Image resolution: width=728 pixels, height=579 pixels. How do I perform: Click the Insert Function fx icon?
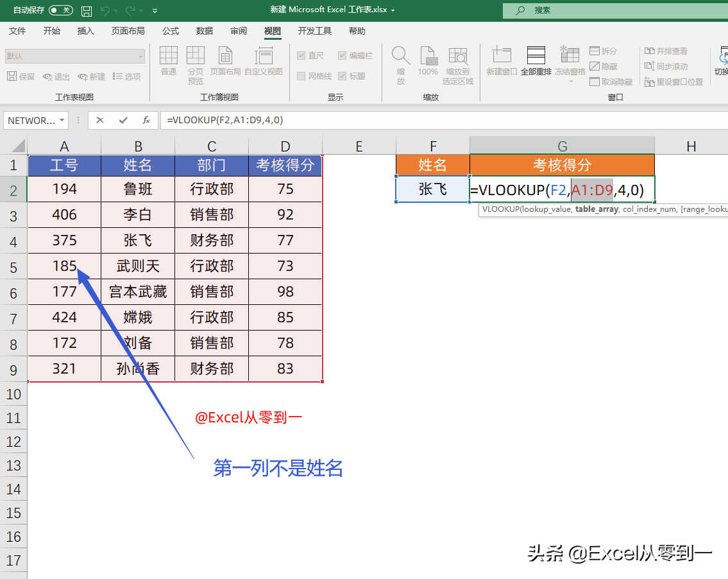[146, 120]
